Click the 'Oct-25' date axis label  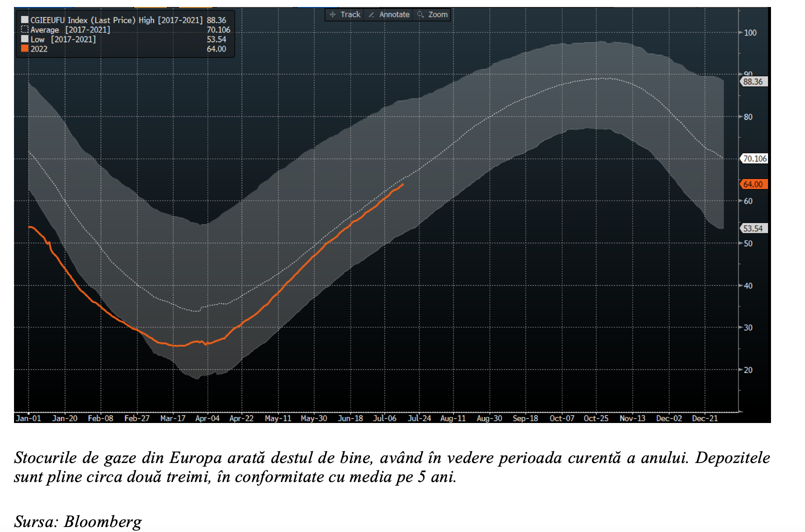[596, 418]
